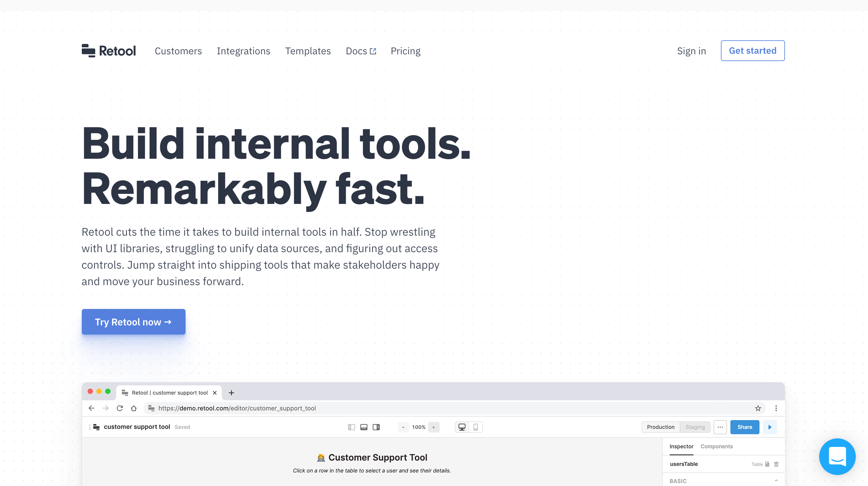Switch to mobile layout view
The width and height of the screenshot is (868, 486).
[476, 427]
